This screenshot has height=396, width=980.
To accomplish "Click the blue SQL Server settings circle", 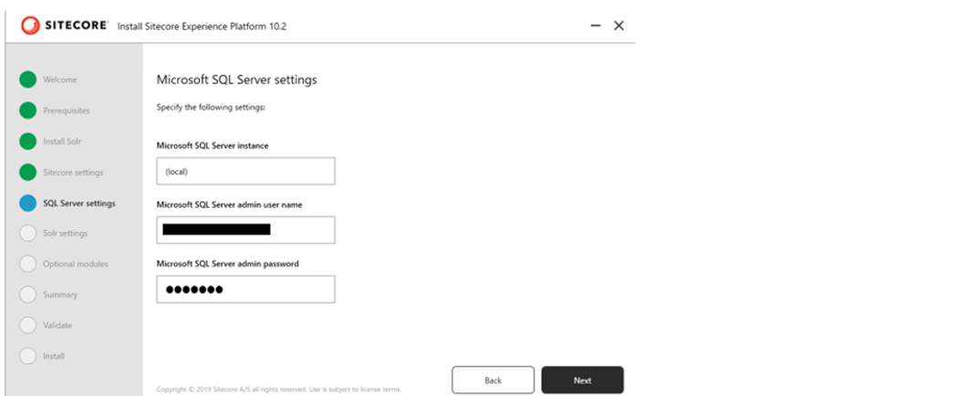I will click(28, 203).
